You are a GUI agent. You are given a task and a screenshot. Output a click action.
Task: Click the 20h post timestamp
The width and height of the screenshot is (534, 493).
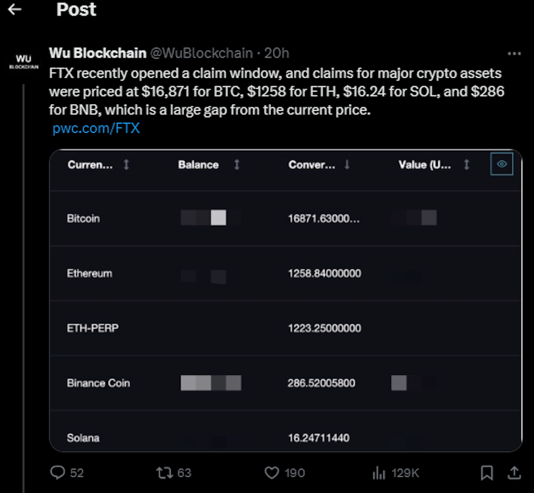click(x=277, y=53)
